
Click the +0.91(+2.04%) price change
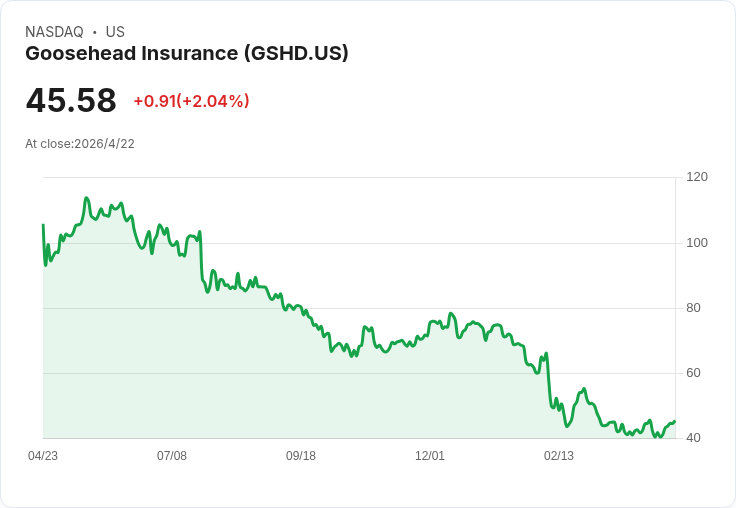[x=192, y=101]
